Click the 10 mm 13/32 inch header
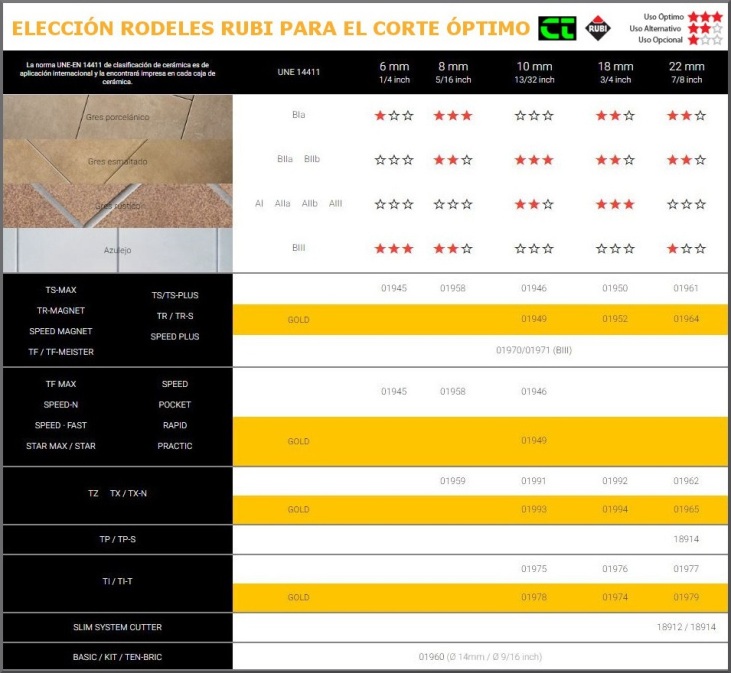 coord(534,72)
